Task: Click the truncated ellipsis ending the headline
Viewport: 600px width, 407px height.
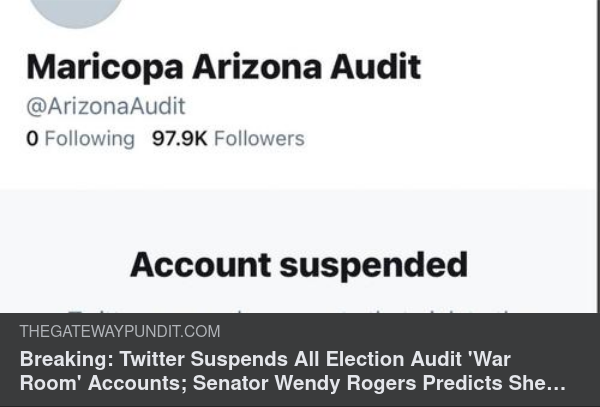Action: click(558, 385)
